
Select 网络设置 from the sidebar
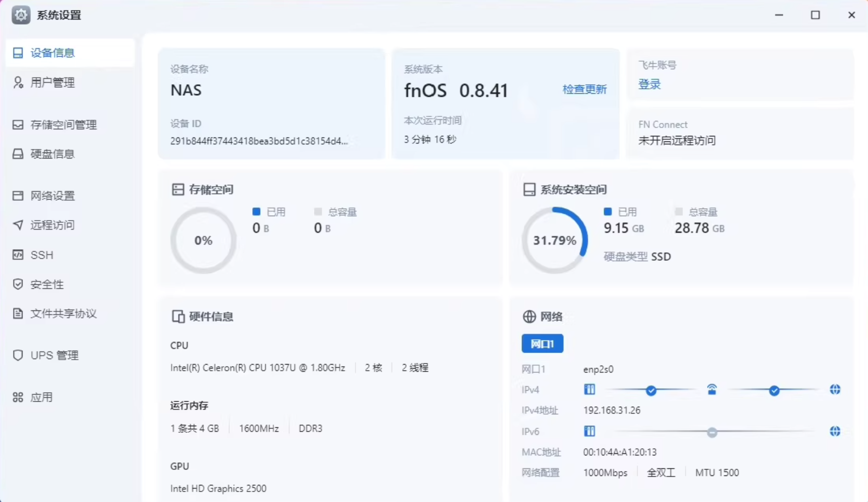pyautogui.click(x=70, y=196)
